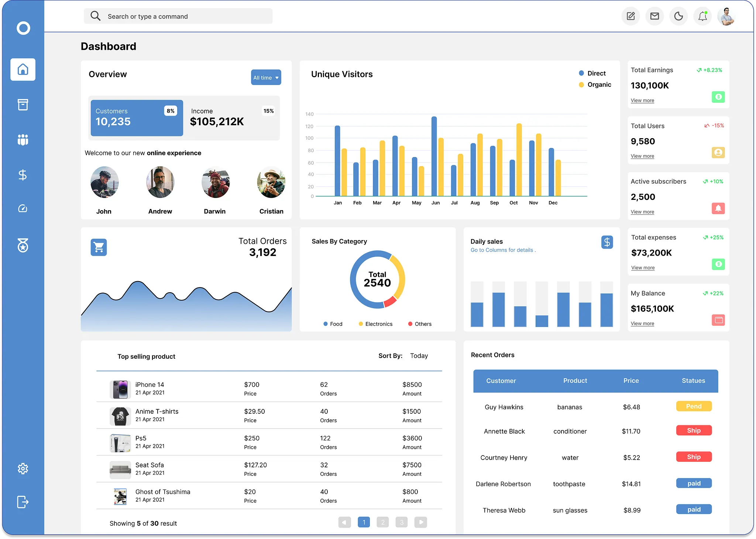Viewport: 756px width, 539px height.
Task: Open the notification bell icon
Action: click(x=703, y=16)
